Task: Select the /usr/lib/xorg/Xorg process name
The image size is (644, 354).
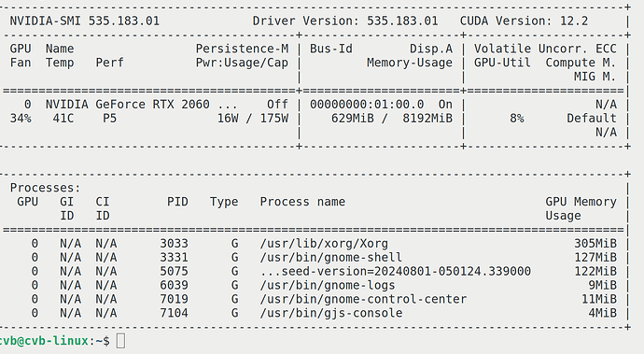Action: point(324,244)
